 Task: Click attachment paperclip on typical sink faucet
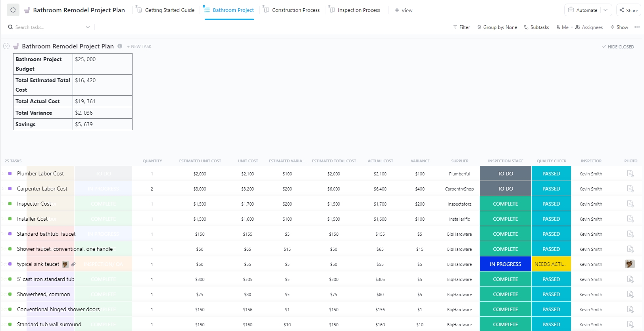73,264
